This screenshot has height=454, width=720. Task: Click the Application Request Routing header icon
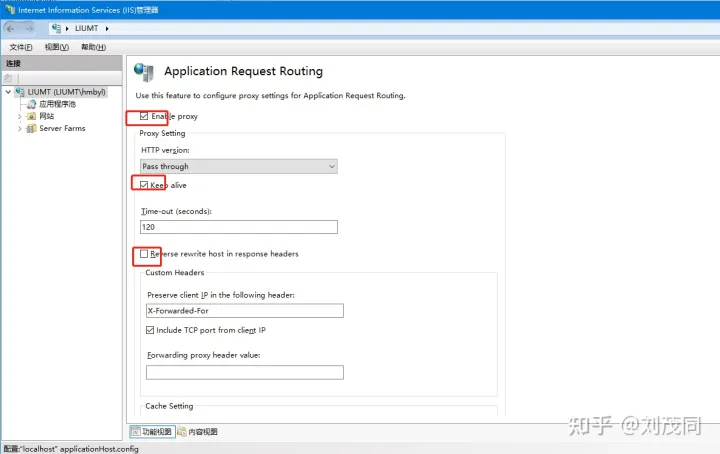pos(144,72)
